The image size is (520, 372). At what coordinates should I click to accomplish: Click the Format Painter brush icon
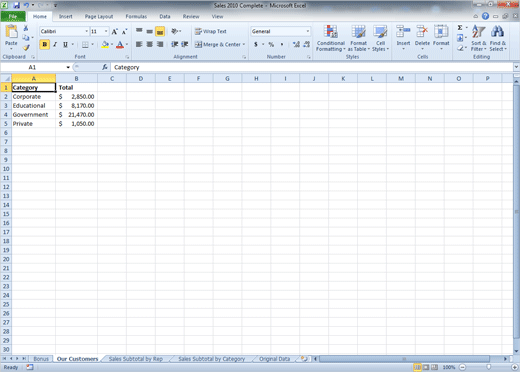[26, 48]
